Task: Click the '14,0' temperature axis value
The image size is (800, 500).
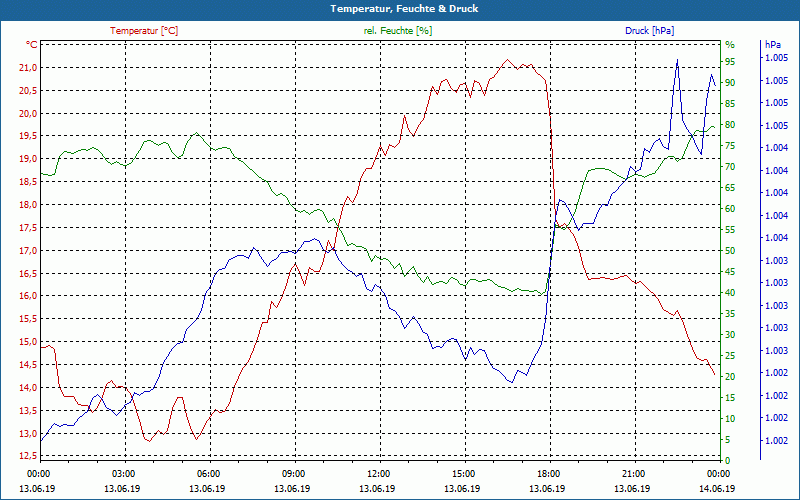Action: (x=28, y=388)
